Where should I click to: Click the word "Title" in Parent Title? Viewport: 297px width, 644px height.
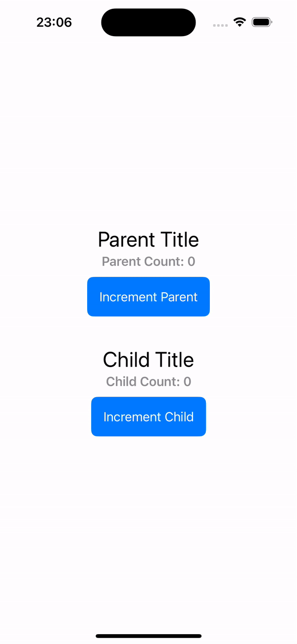[179, 240]
